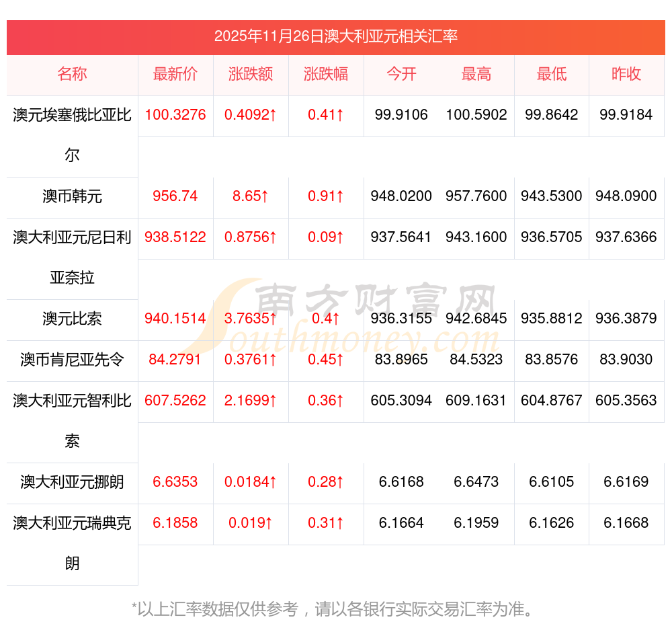Click the 涨跌额 column header
672x630 pixels.
coord(251,74)
